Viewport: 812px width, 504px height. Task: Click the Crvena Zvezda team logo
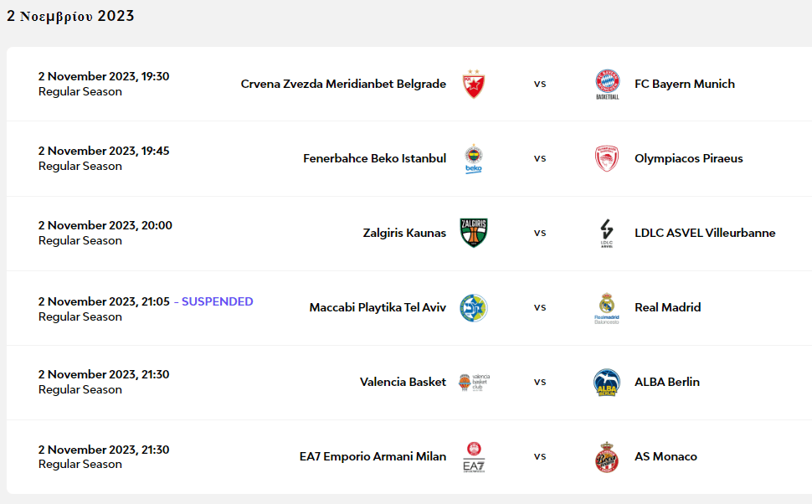pos(474,84)
